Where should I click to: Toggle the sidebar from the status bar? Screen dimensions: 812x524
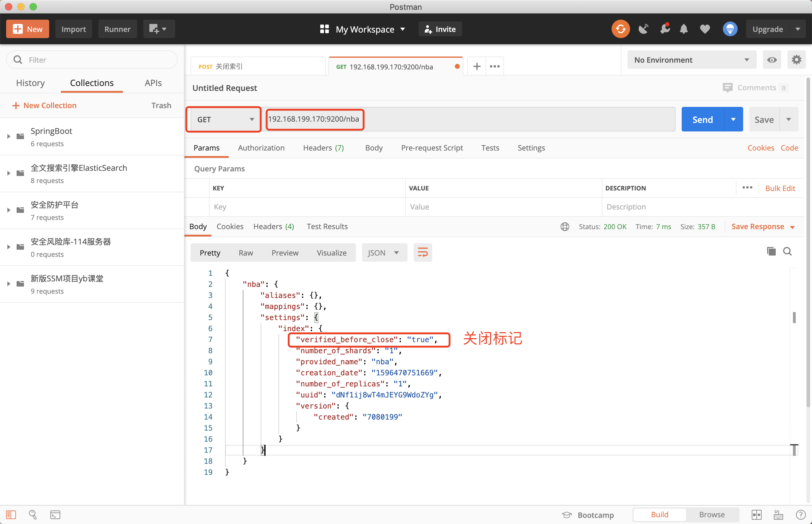pyautogui.click(x=11, y=514)
